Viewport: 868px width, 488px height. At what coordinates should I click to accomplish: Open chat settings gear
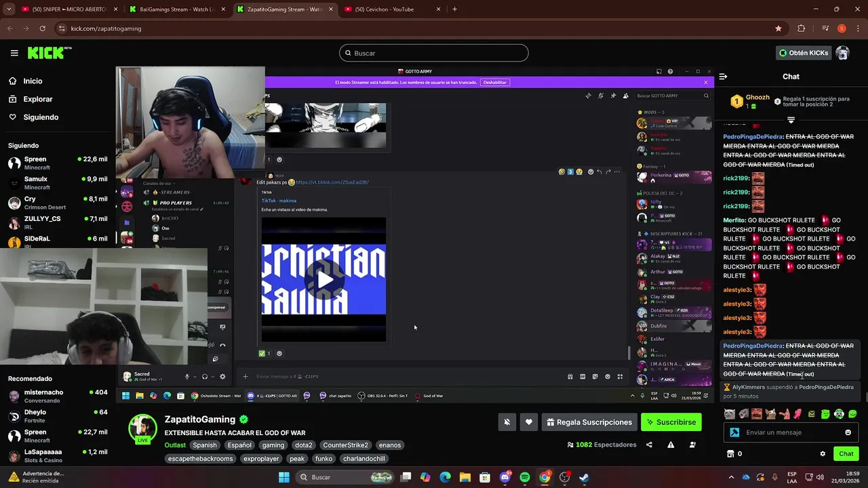pyautogui.click(x=823, y=454)
